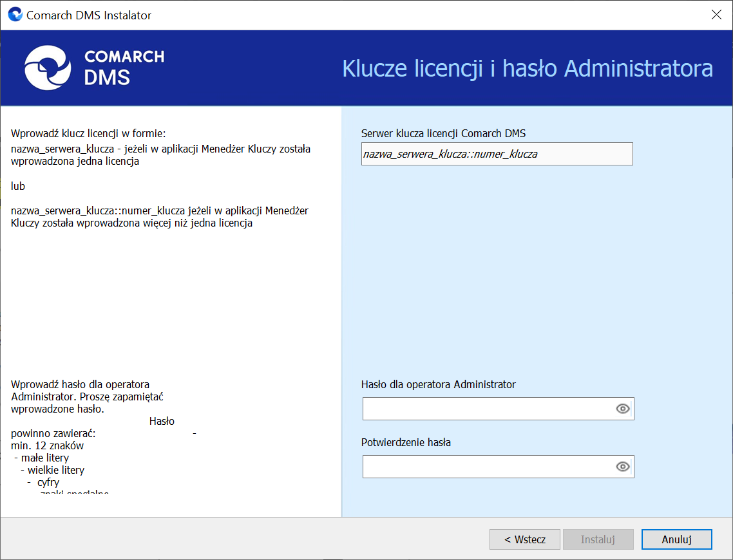Click the requirement - wielkie litery

point(52,470)
